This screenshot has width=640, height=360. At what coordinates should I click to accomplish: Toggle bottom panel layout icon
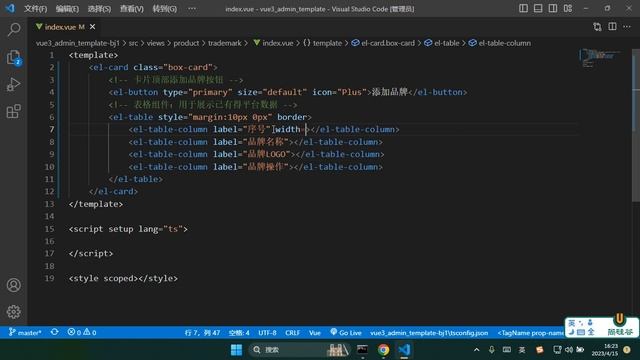point(538,8)
